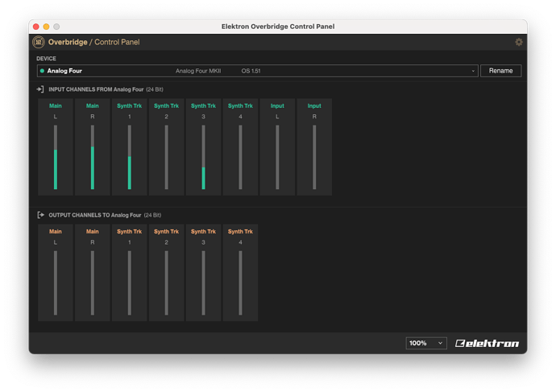Click the output channels arrow icon
This screenshot has height=392, width=556.
41,215
